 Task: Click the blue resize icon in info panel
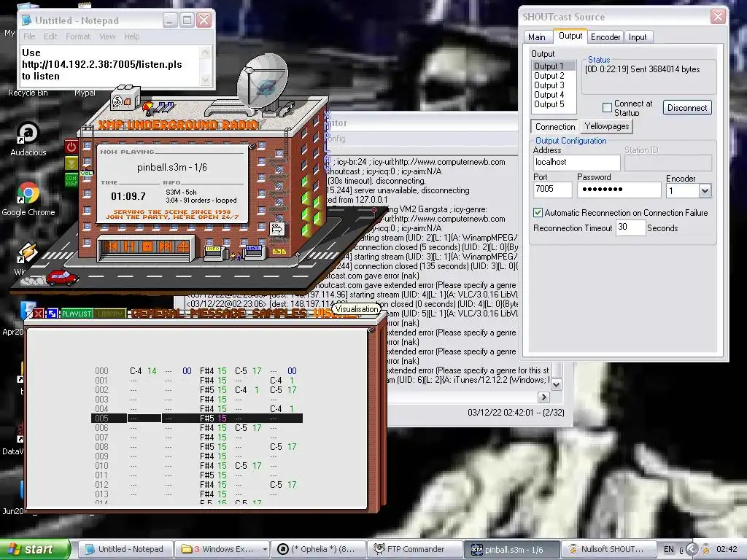(52, 314)
